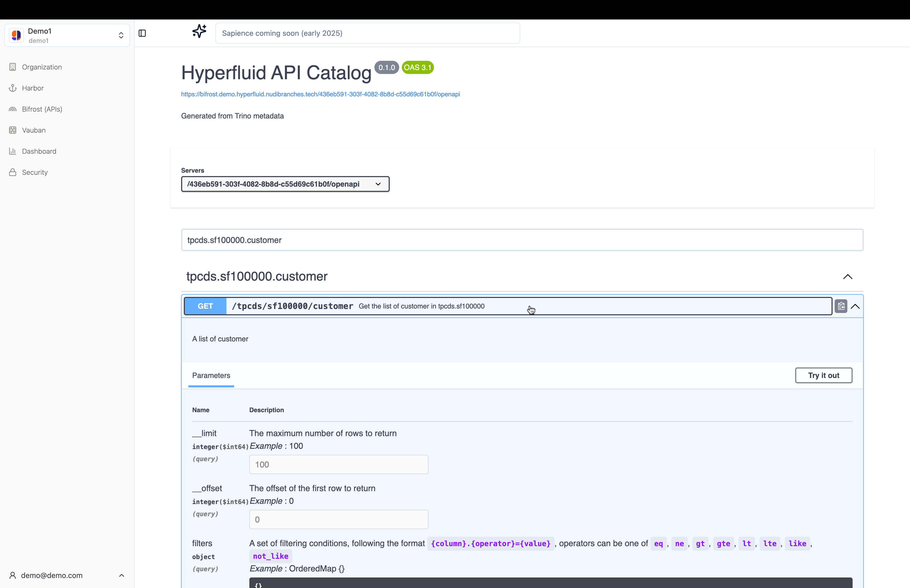
Task: Open Organization in the sidebar
Action: click(42, 67)
